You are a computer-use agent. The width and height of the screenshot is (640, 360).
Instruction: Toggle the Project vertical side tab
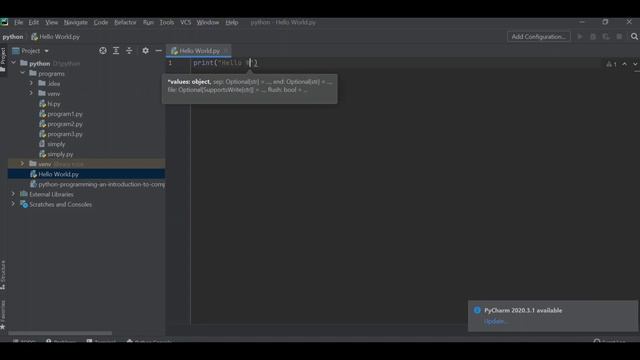[3, 60]
